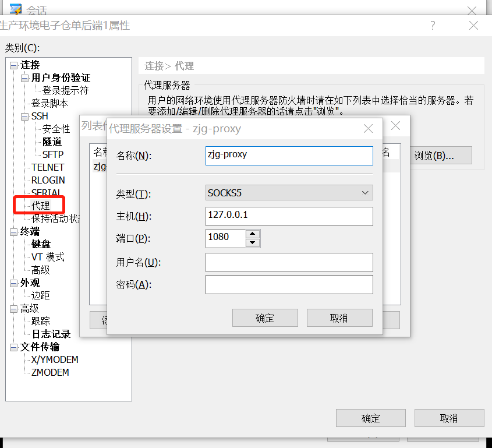Collapse the 用户身份验证 branch
Image resolution: width=492 pixels, height=448 pixels.
25,77
